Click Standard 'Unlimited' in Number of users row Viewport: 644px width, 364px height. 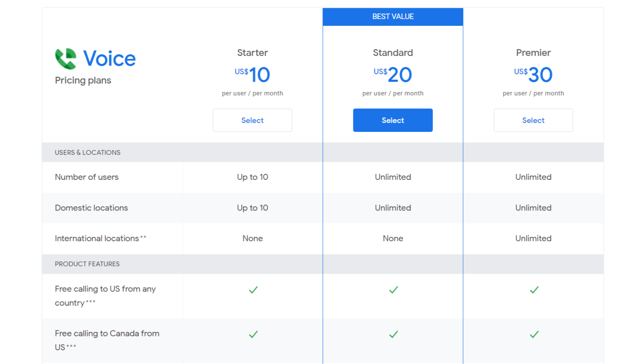point(393,177)
